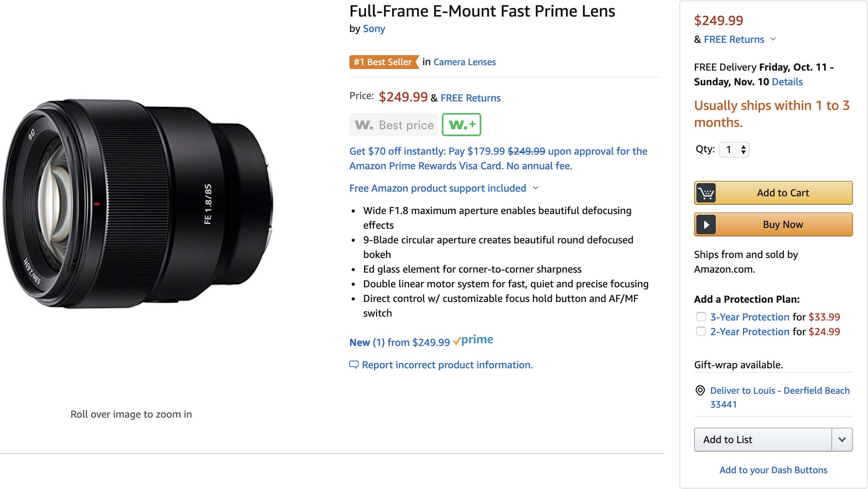The height and width of the screenshot is (489, 868).
Task: Expand the FREE Returns chevron in buy box
Action: click(x=773, y=39)
